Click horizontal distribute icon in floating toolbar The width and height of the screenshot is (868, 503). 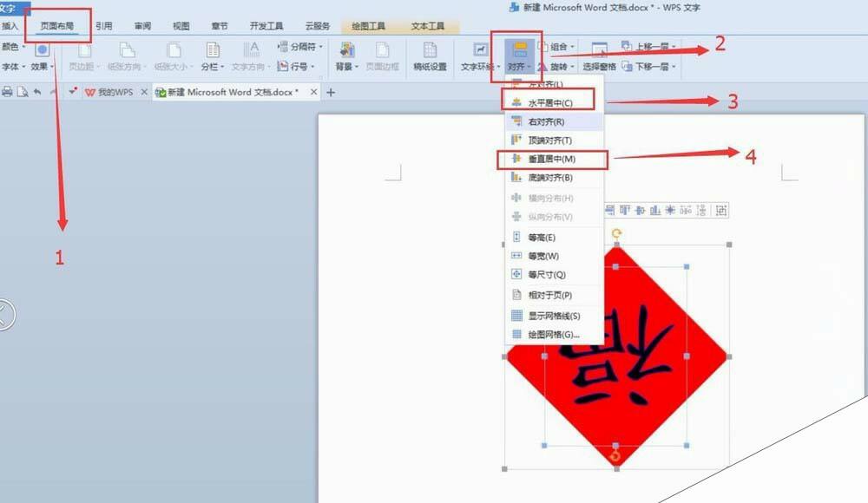[x=686, y=210]
